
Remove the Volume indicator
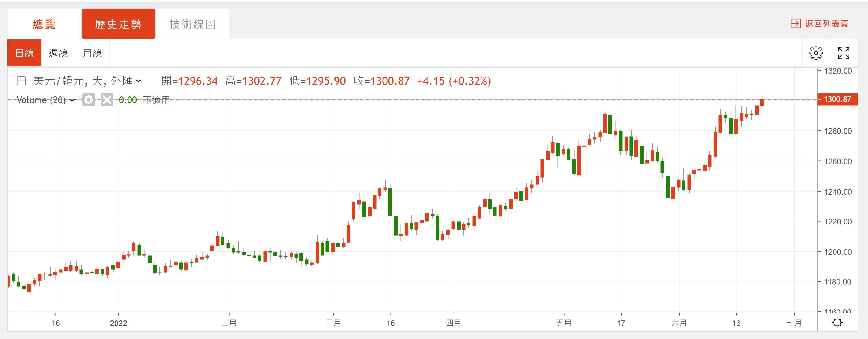point(107,100)
